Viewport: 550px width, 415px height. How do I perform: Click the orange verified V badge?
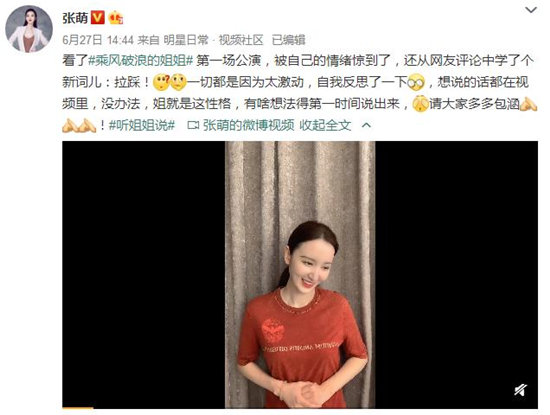coord(98,17)
